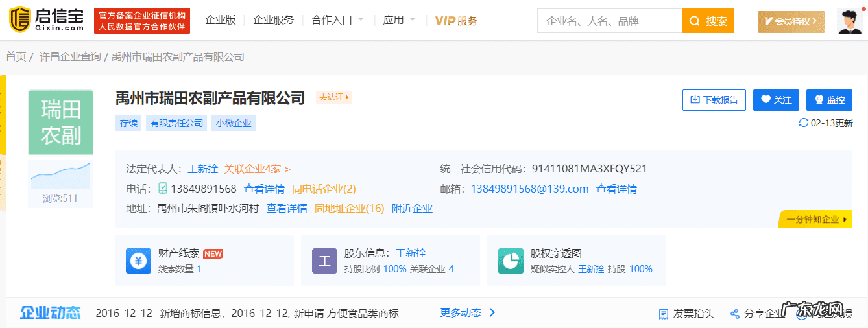View email details 查看详情
Screen dimensions: 868x328
pos(616,189)
